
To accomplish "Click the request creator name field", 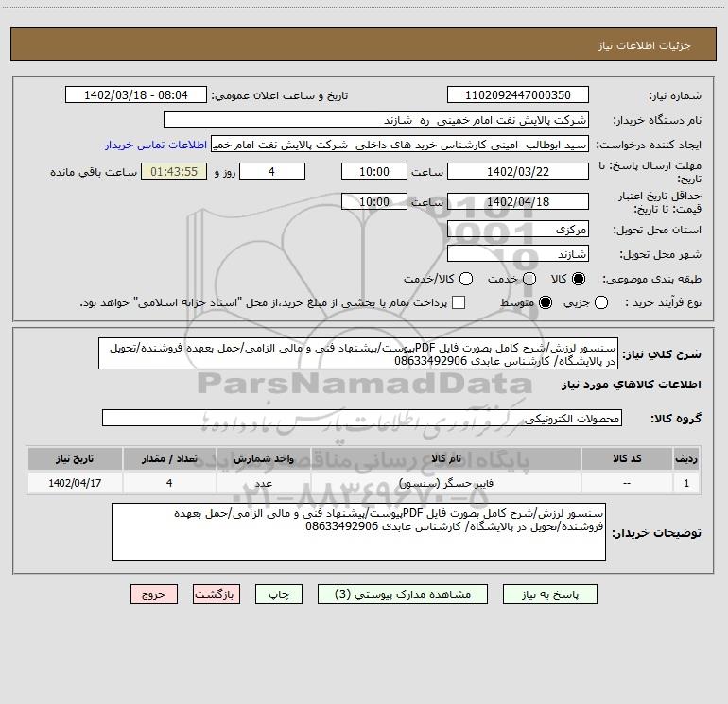I will [400, 144].
